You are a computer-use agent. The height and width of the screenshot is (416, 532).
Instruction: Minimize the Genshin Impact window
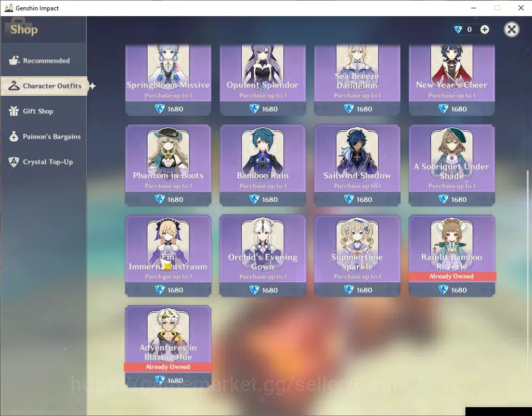click(474, 8)
